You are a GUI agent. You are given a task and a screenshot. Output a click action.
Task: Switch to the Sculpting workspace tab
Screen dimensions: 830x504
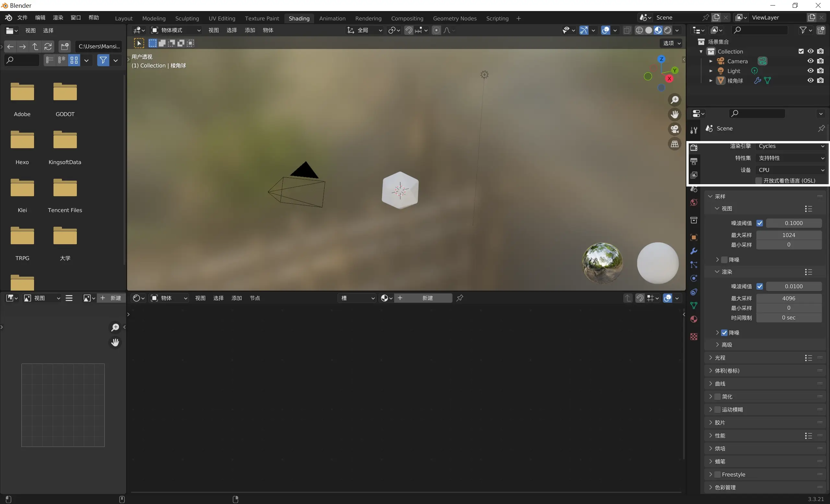(x=187, y=18)
